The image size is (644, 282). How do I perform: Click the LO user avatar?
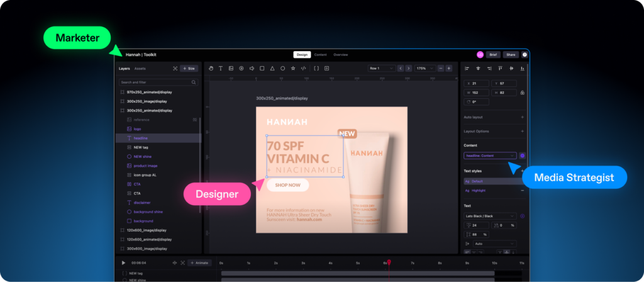pyautogui.click(x=480, y=55)
